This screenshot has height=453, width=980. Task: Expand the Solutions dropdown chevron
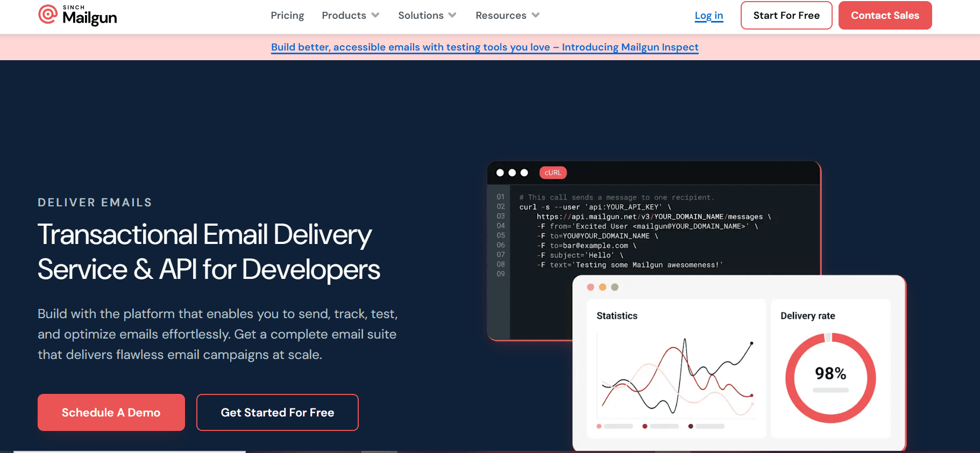point(452,15)
